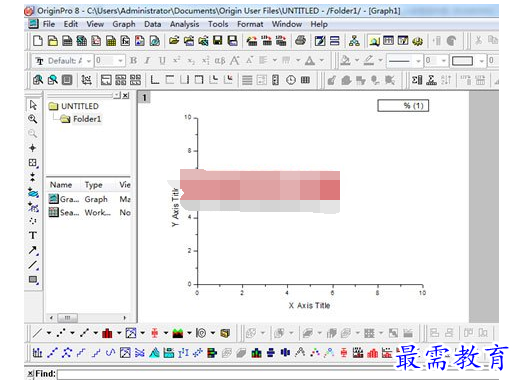Open the Format menu
Image resolution: width=517 pixels, height=389 pixels.
pyautogui.click(x=250, y=24)
